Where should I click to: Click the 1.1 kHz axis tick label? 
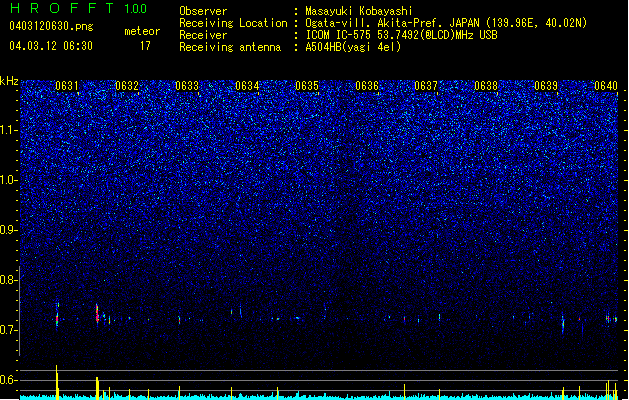[x=9, y=130]
